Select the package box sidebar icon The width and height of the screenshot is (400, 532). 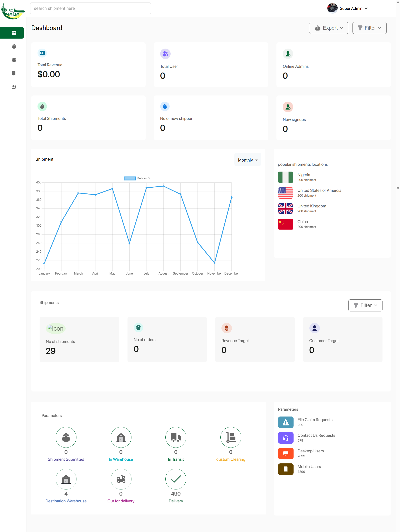14,60
